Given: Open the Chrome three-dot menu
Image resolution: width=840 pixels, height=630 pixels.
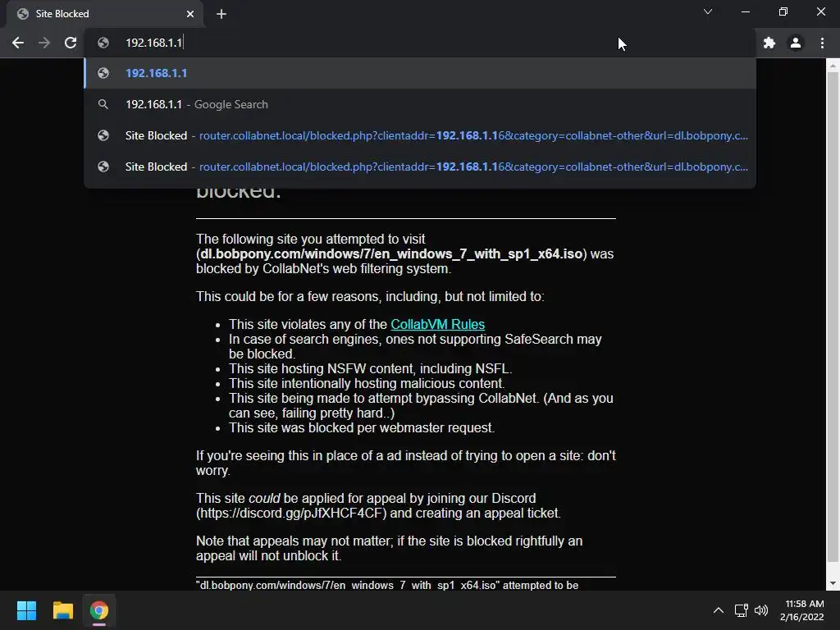Looking at the screenshot, I should pyautogui.click(x=822, y=43).
